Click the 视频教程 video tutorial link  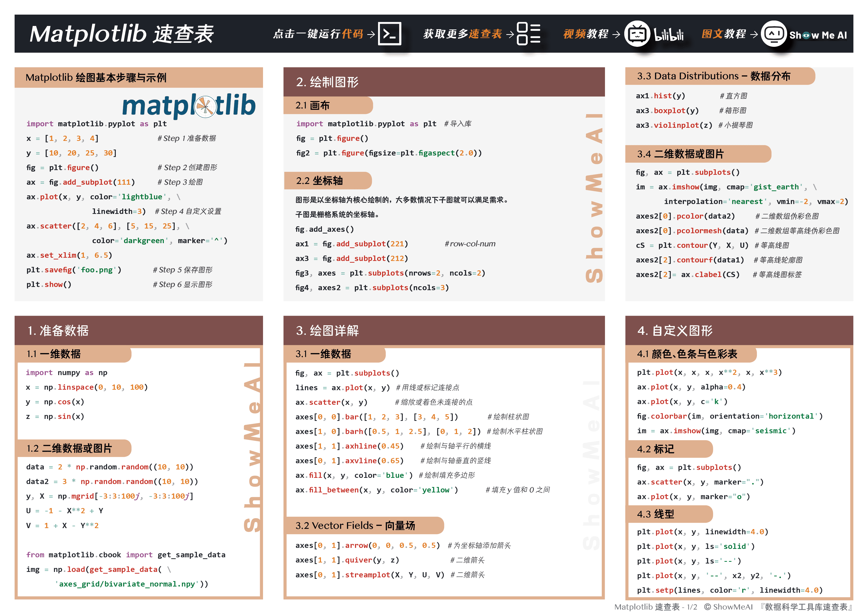pos(586,34)
